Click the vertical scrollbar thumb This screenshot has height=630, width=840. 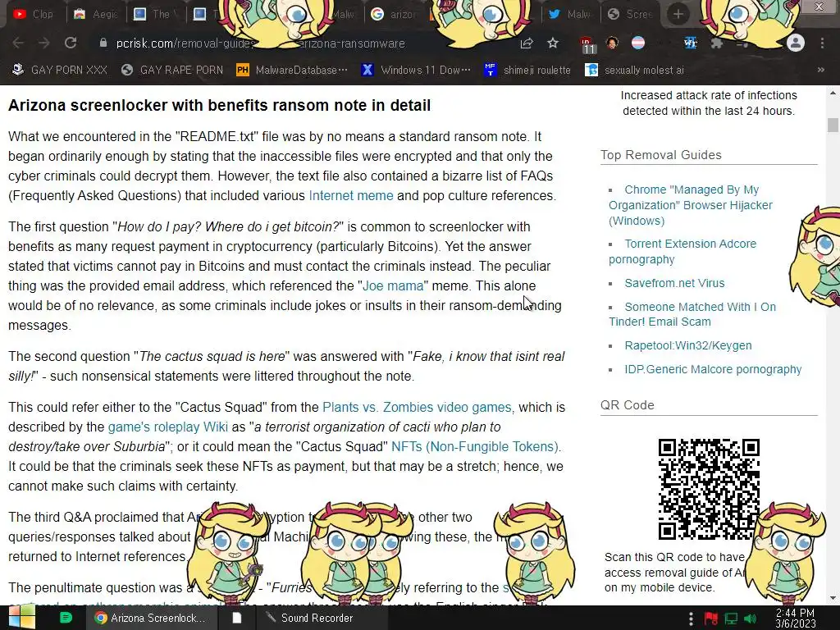coord(833,125)
